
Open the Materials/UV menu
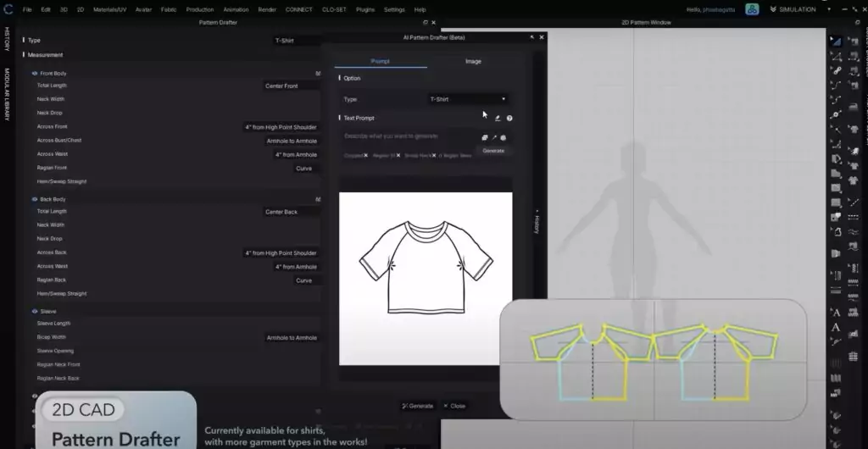coord(109,10)
